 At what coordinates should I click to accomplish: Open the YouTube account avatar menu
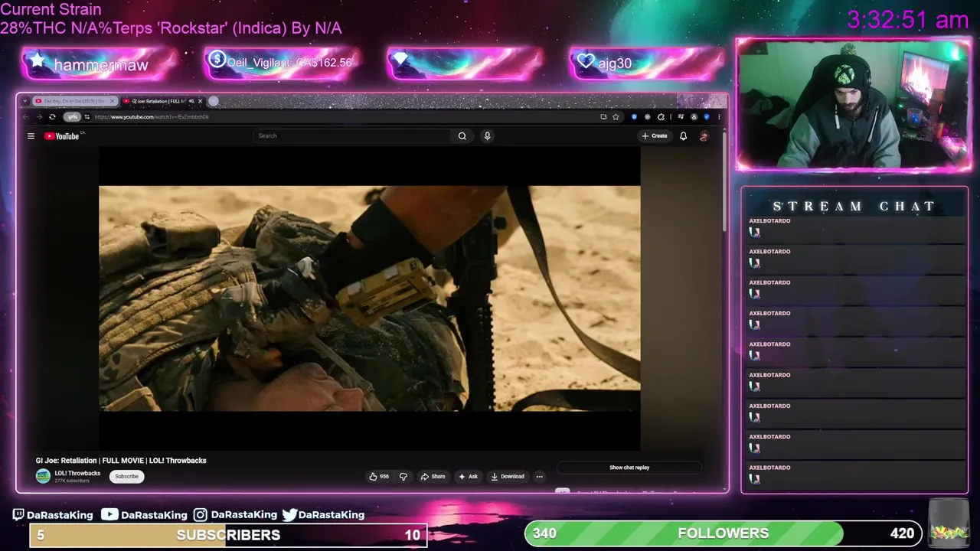[x=704, y=136]
